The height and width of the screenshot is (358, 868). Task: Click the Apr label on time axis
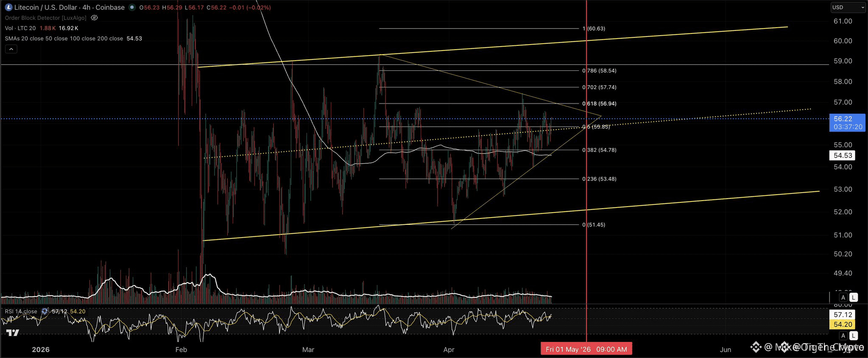pyautogui.click(x=449, y=350)
